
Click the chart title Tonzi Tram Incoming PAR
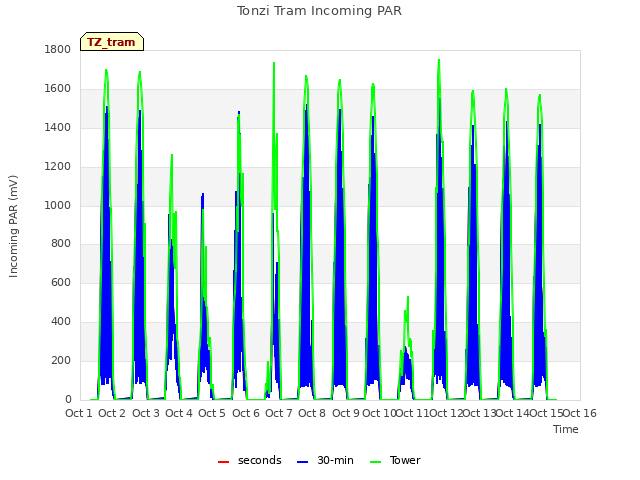tap(319, 11)
